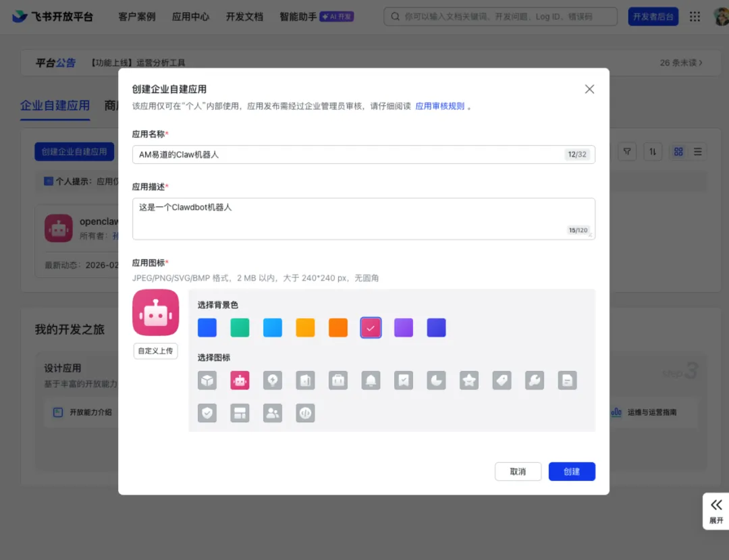Choose the bell notification icon
Viewport: 729px width, 560px height.
(371, 381)
